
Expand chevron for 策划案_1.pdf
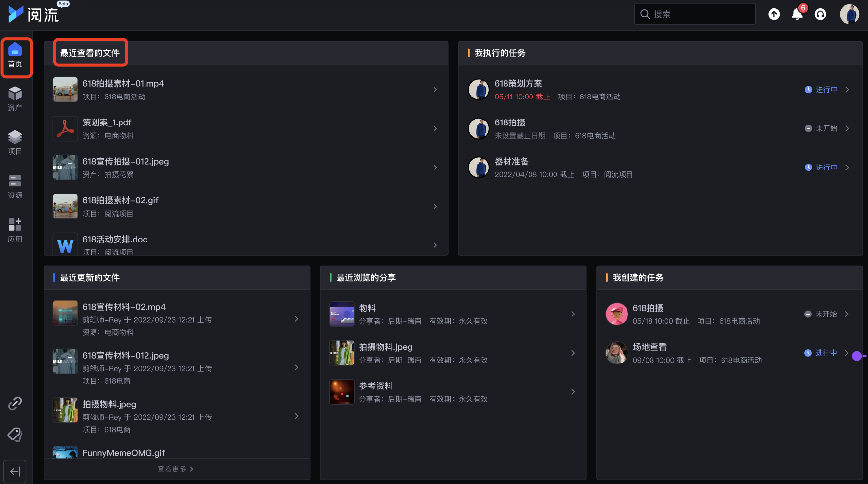pyautogui.click(x=435, y=128)
